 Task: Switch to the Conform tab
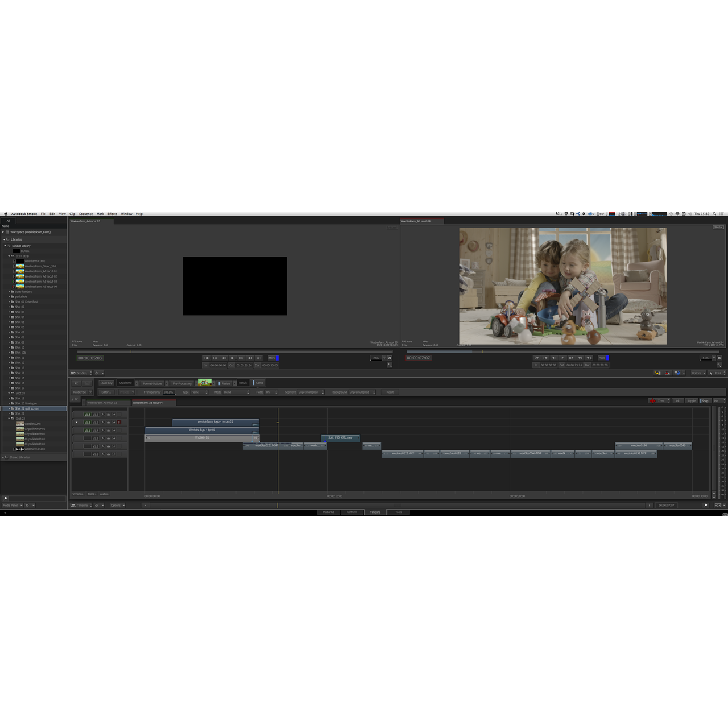pyautogui.click(x=352, y=512)
